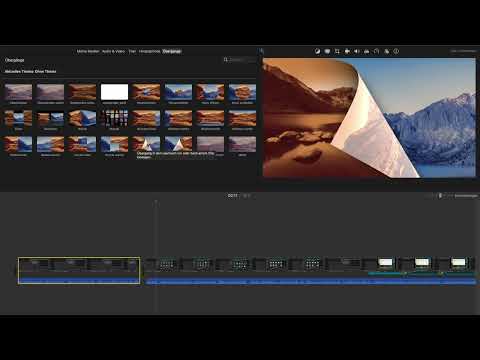Click the reset-all button above the viewer
The width and height of the screenshot is (480, 360).
(463, 51)
